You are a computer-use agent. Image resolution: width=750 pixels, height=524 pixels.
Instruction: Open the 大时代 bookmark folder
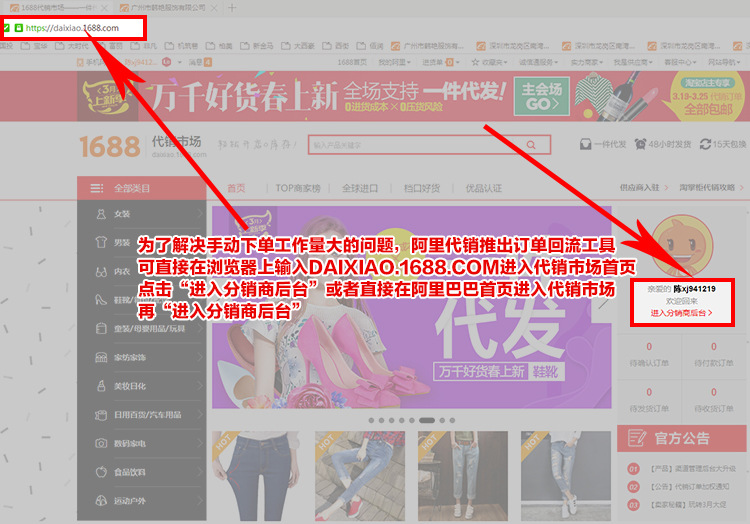pos(72,46)
